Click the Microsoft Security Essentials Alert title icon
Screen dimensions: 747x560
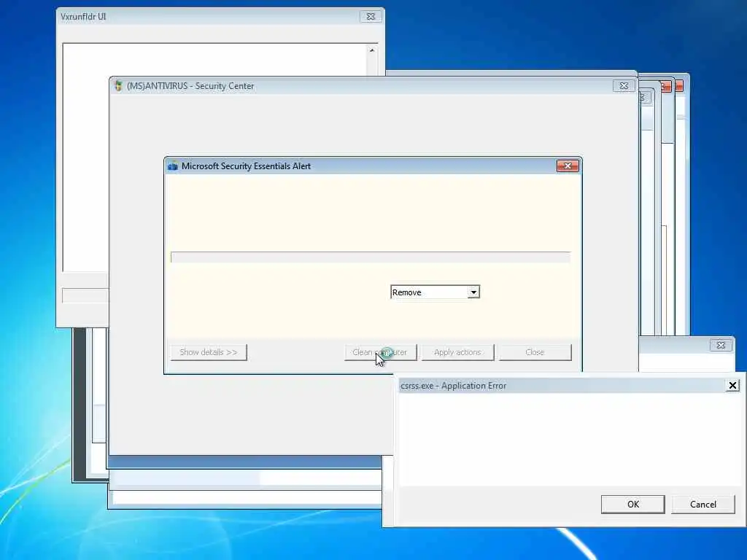click(173, 166)
